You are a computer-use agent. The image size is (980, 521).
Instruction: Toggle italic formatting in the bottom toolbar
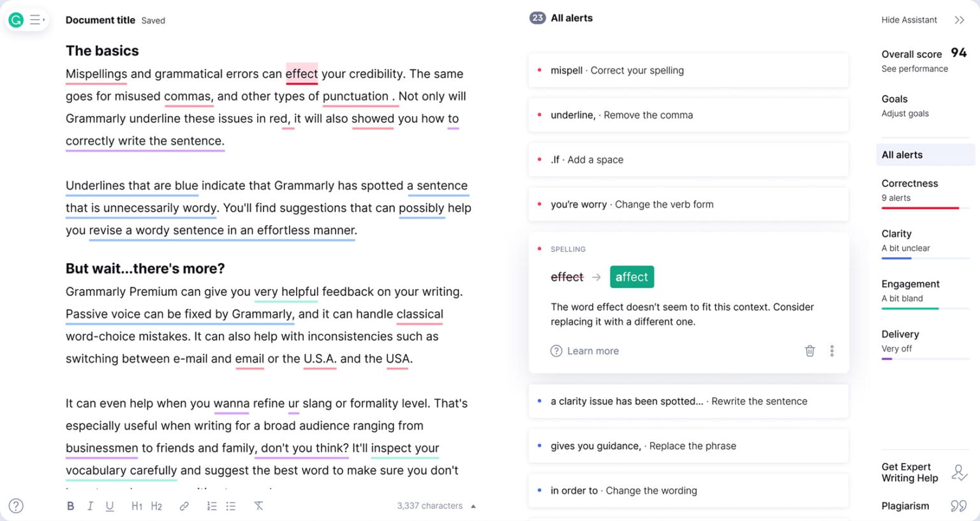tap(90, 506)
